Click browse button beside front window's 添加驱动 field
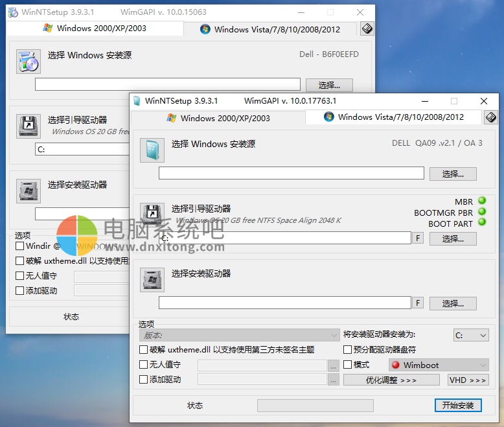This screenshot has height=427, width=504. pyautogui.click(x=334, y=380)
